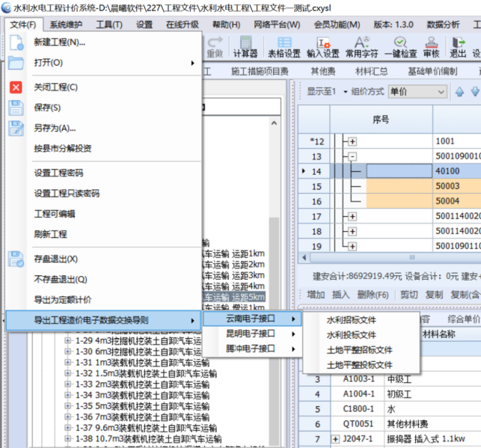481x448 pixels.
Task: Open the 昆明电子接口 submenu
Action: (251, 334)
